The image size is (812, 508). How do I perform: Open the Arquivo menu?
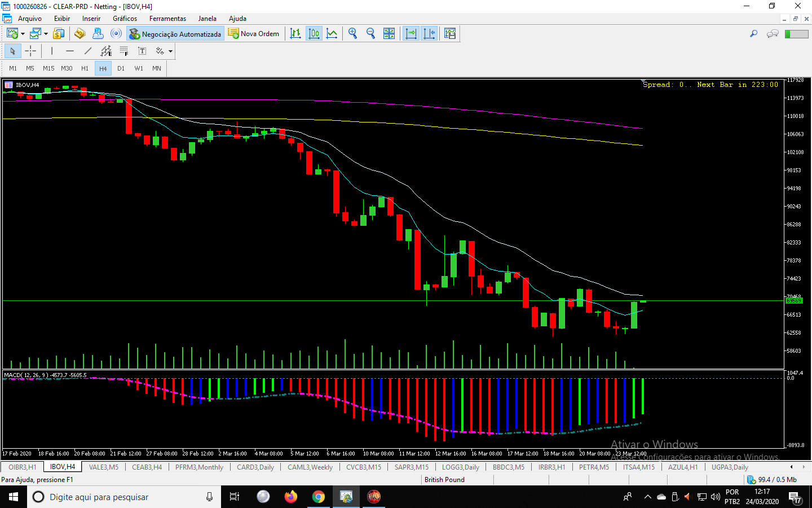point(30,19)
